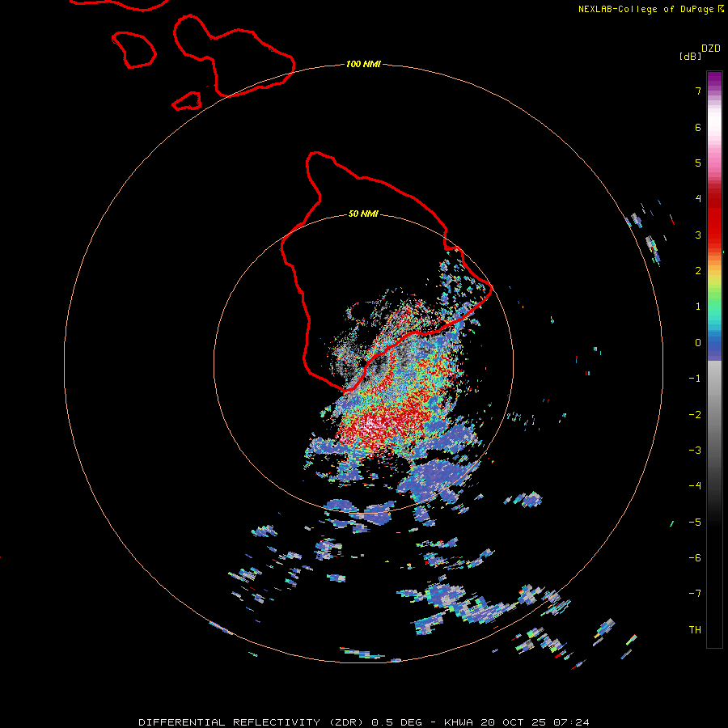
Task: Click the -2 value on color scale
Action: pyautogui.click(x=695, y=415)
